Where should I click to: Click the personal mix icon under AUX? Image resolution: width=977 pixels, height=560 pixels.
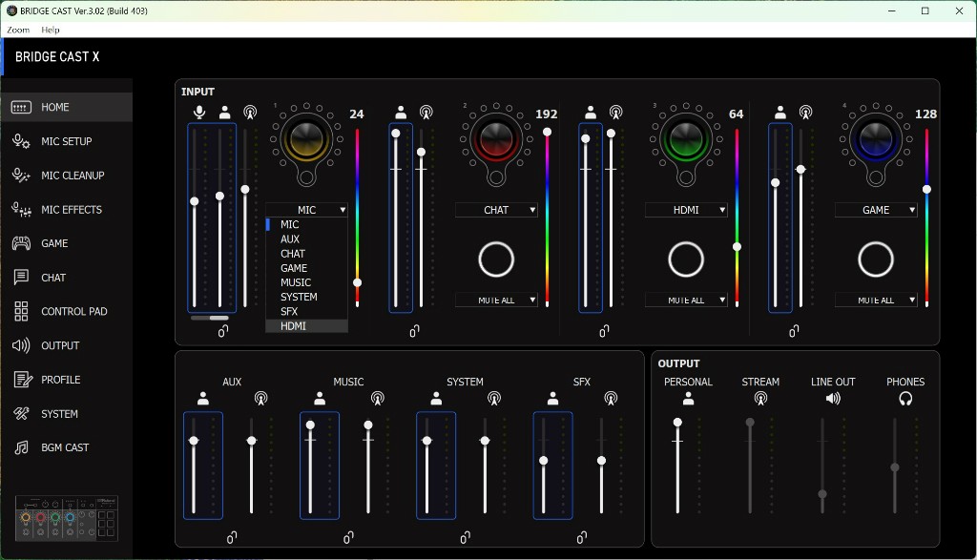pyautogui.click(x=203, y=399)
